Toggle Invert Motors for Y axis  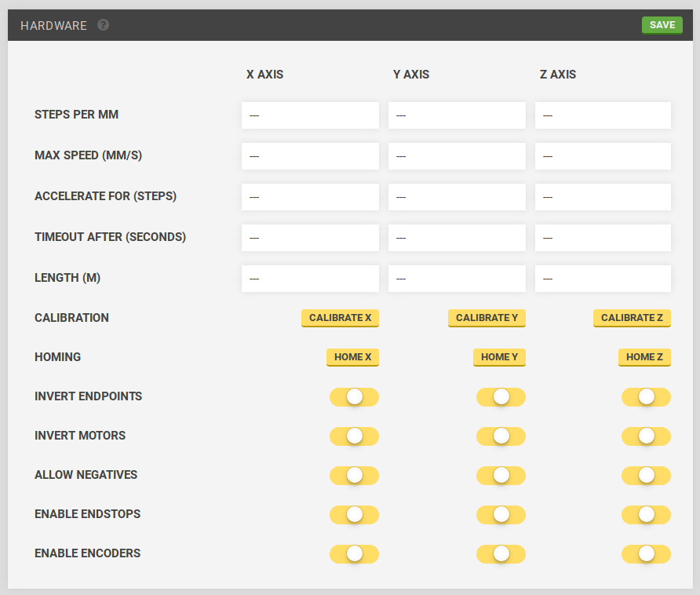tap(501, 436)
